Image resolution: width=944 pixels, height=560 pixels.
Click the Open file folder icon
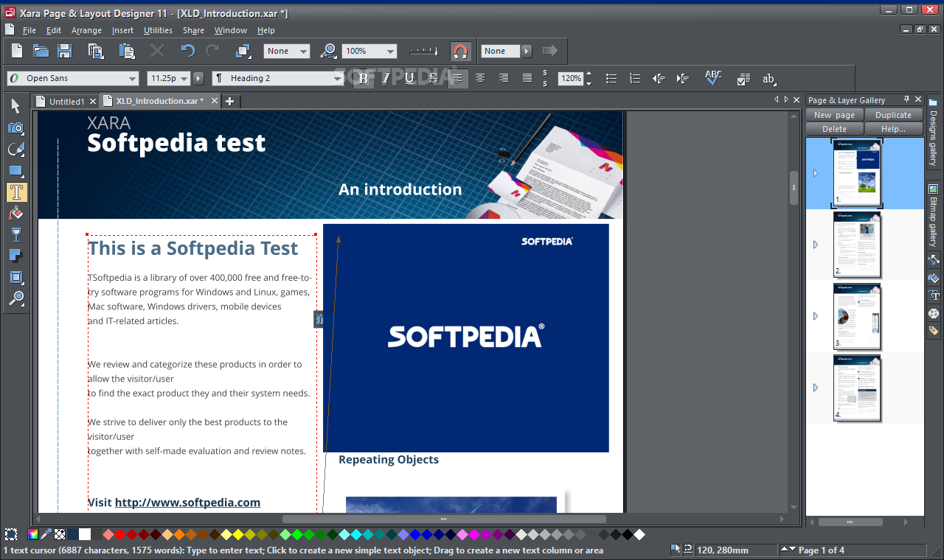41,51
